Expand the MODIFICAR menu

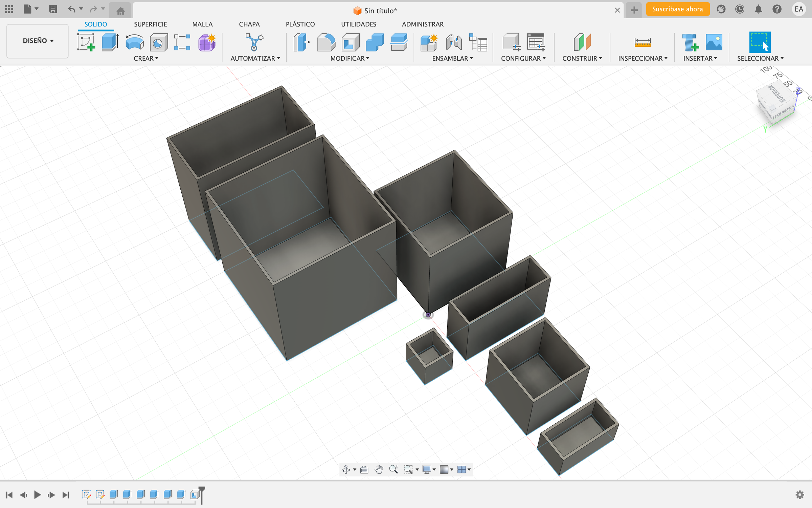[349, 58]
